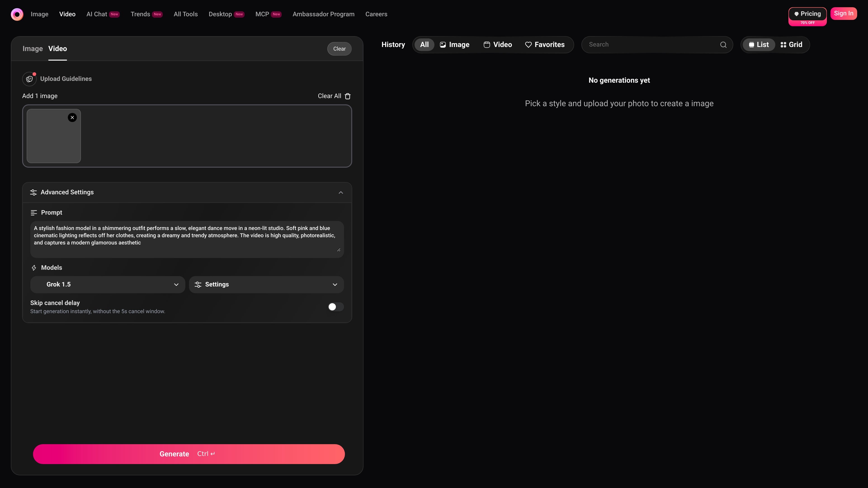Click into the Prompt text area

pyautogui.click(x=187, y=239)
